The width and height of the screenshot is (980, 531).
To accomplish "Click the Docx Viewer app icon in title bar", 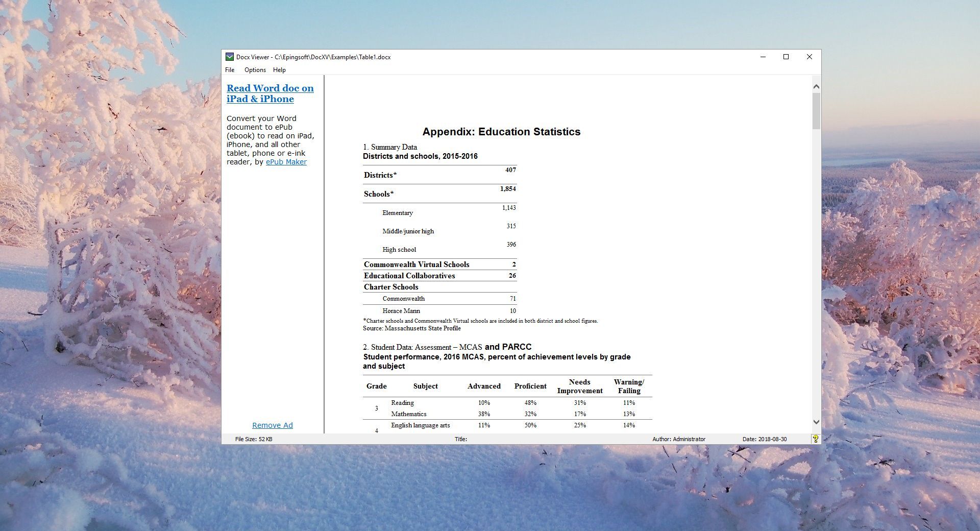I will [x=230, y=57].
